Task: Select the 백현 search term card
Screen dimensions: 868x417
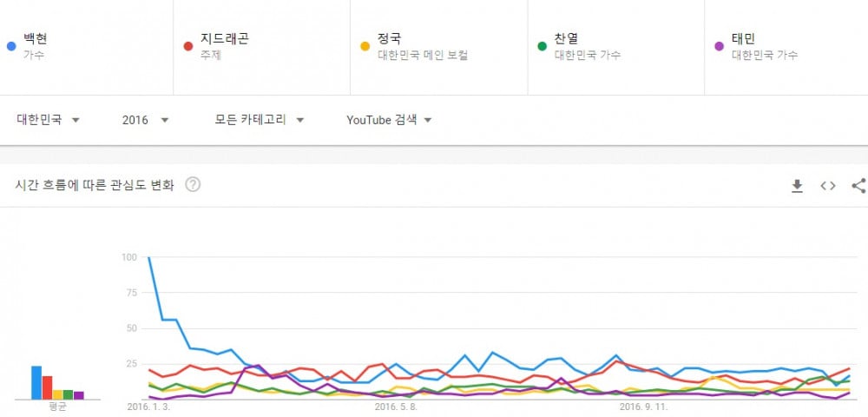Action: (x=86, y=48)
